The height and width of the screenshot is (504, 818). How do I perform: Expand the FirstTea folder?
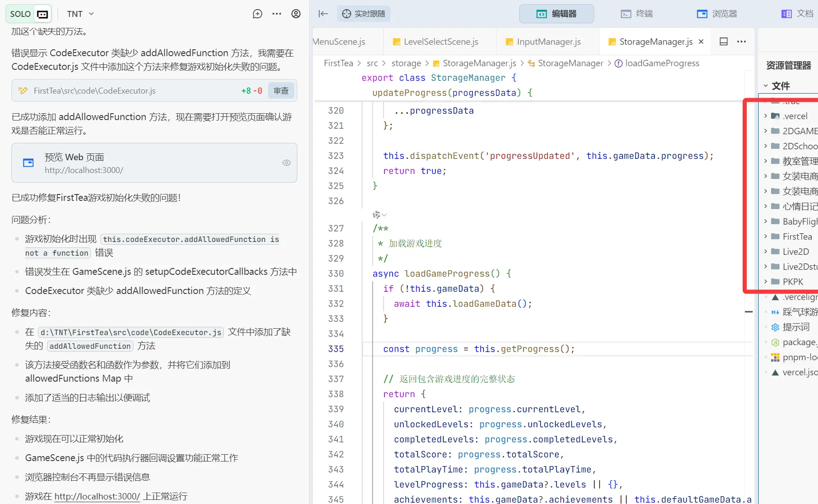(797, 236)
